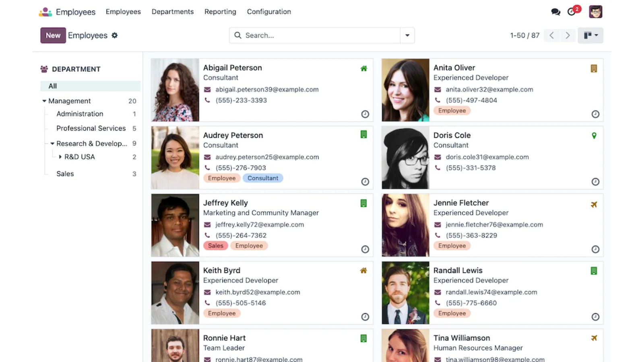Click the gear icon beside Employees title
The image size is (644, 362).
click(115, 35)
